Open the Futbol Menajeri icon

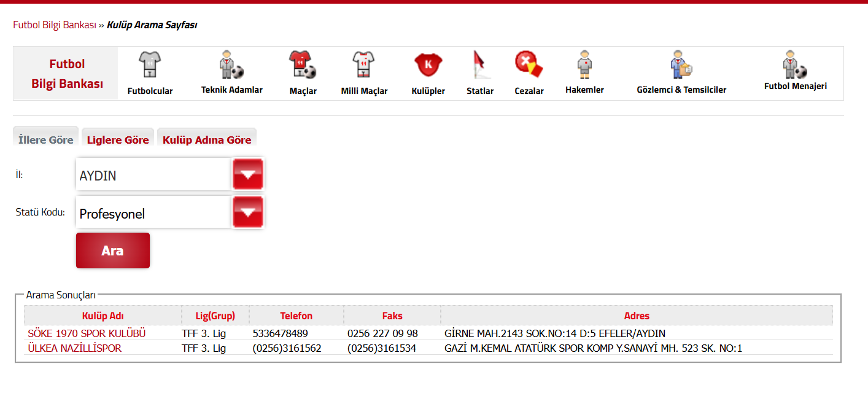[795, 63]
